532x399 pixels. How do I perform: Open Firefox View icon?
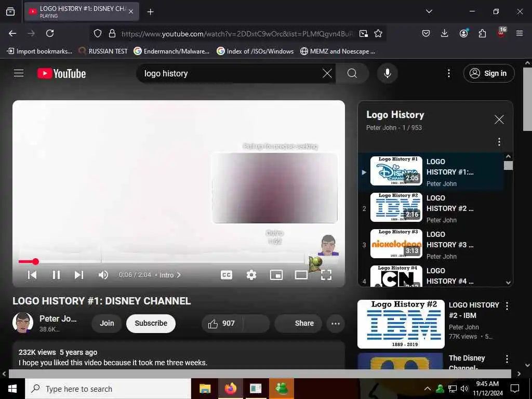[x=10, y=11]
